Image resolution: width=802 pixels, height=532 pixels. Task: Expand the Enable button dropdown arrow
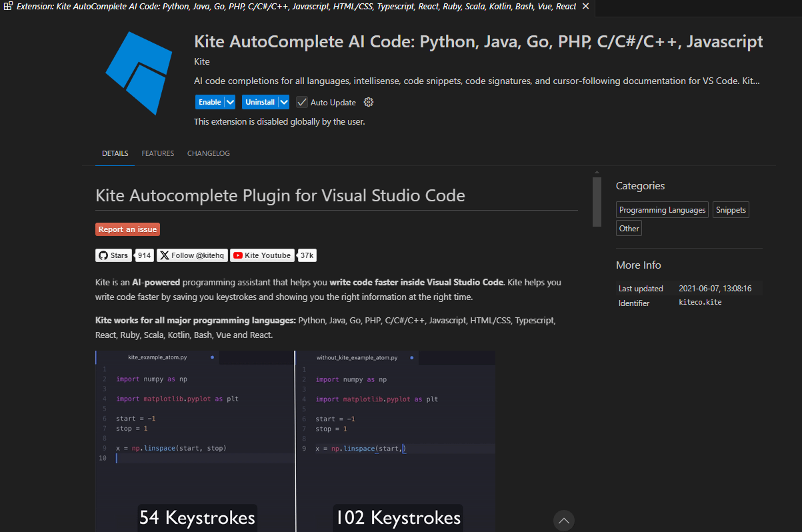pyautogui.click(x=230, y=102)
